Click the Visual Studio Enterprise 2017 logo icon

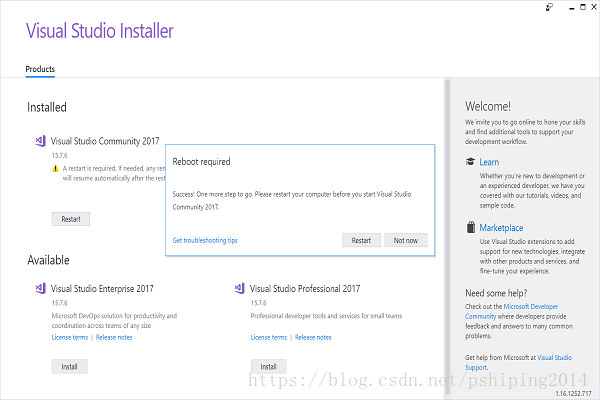tap(41, 288)
